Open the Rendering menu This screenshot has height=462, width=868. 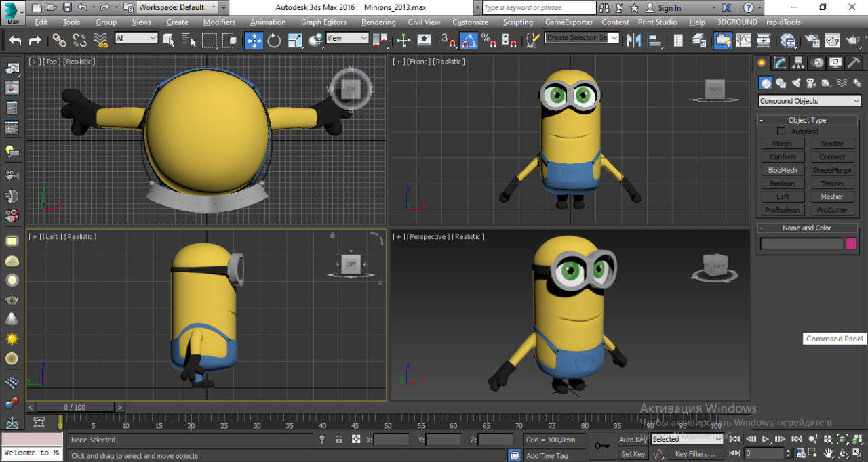[378, 22]
